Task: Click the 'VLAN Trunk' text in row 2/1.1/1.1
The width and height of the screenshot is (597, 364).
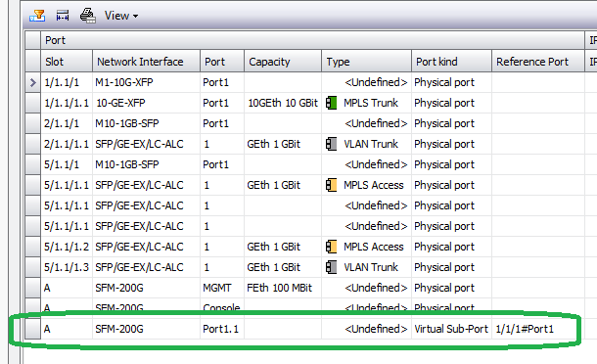Action: click(371, 144)
